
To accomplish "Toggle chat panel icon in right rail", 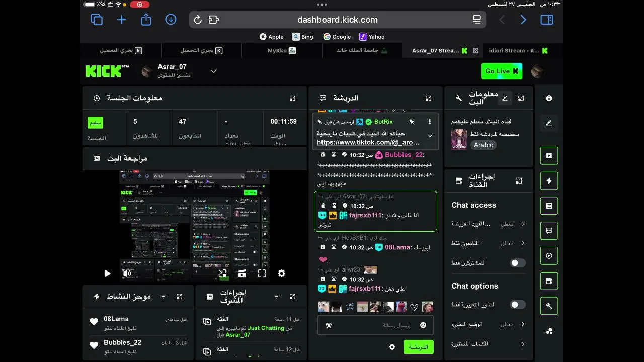I will point(549,231).
